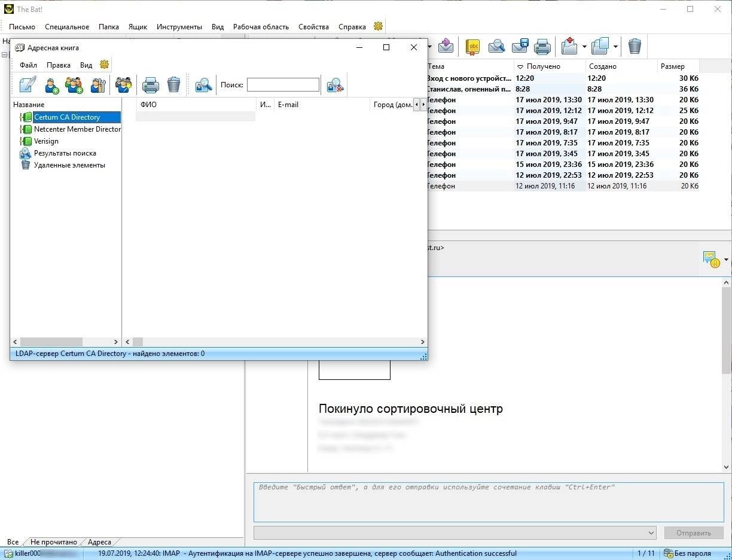Switch to the Не прочитано tab
The image size is (732, 560).
tap(54, 542)
